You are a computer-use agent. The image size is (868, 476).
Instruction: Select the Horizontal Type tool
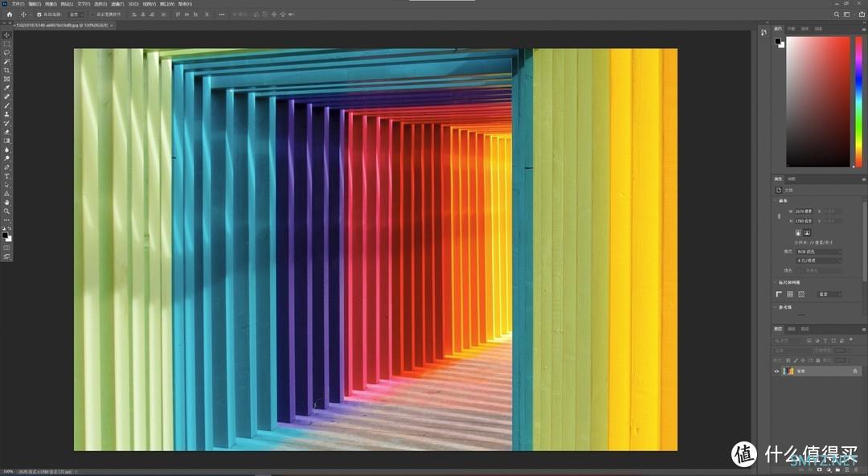pyautogui.click(x=7, y=176)
